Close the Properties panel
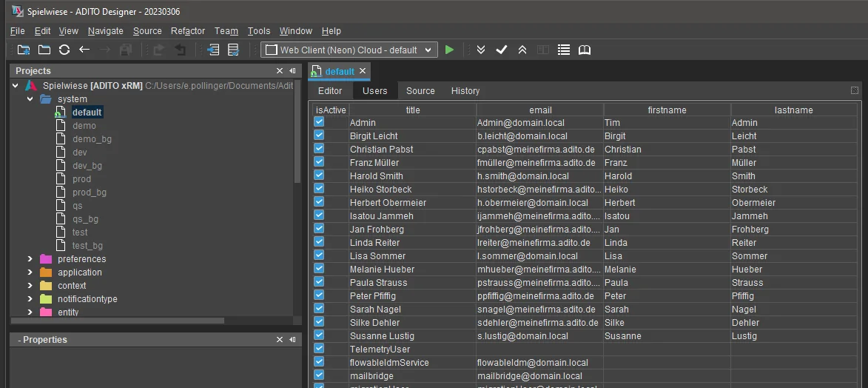This screenshot has width=868, height=388. 280,340
